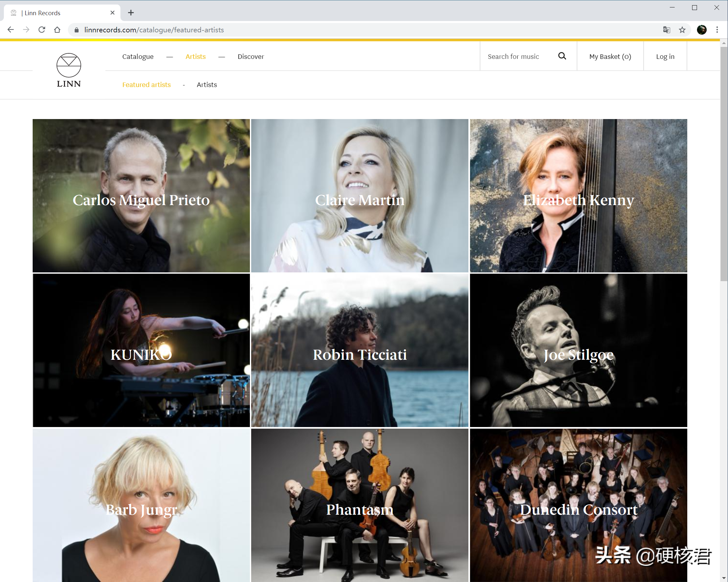Close the Linn Records tab

(112, 13)
